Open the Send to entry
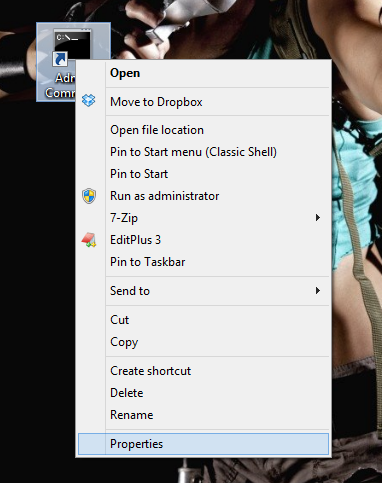 [203, 291]
